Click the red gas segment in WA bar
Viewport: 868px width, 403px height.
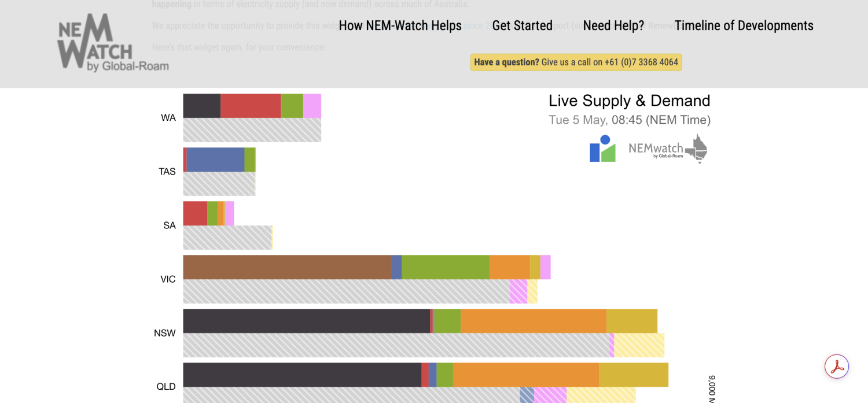coord(251,106)
